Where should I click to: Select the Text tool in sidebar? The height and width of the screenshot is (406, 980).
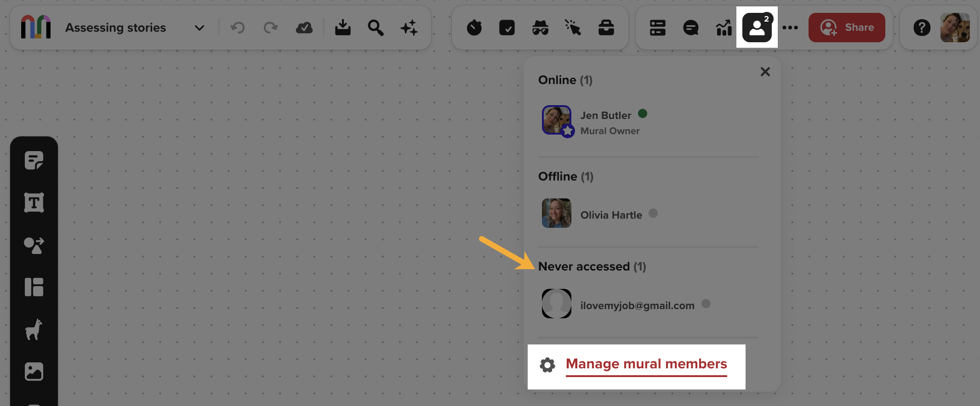(x=34, y=203)
